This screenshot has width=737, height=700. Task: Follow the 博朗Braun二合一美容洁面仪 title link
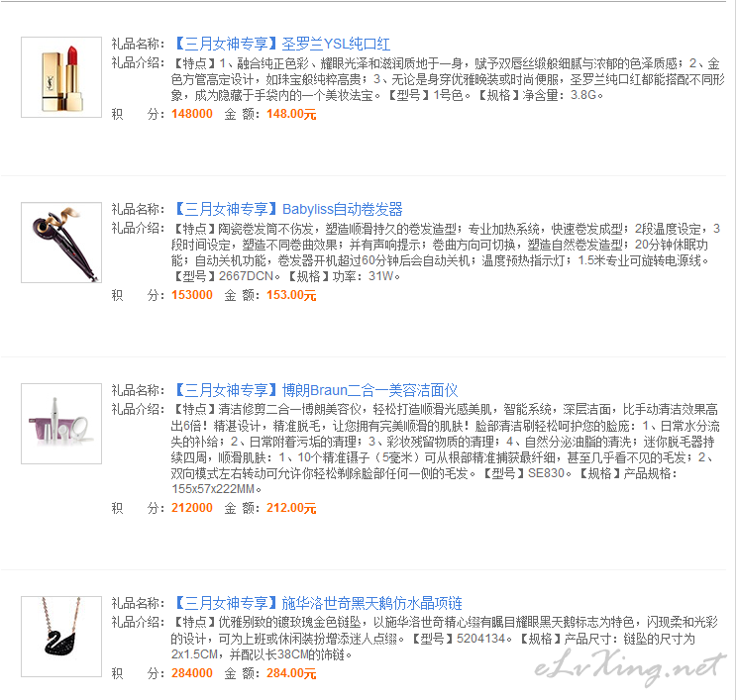pyautogui.click(x=315, y=390)
